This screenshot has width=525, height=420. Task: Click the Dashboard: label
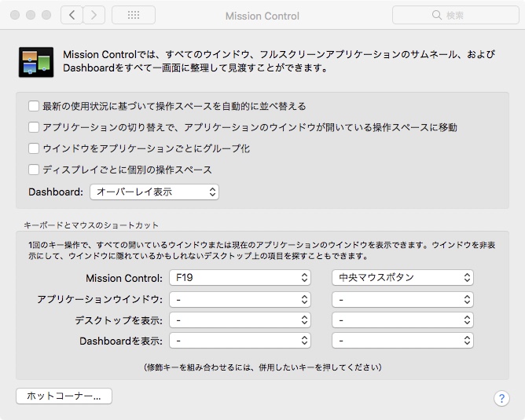point(56,192)
